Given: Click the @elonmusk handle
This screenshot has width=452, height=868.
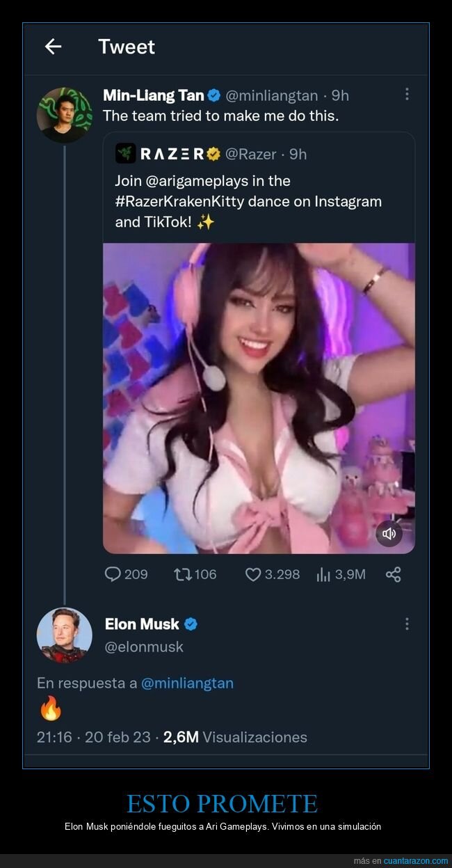Looking at the screenshot, I should coord(144,647).
